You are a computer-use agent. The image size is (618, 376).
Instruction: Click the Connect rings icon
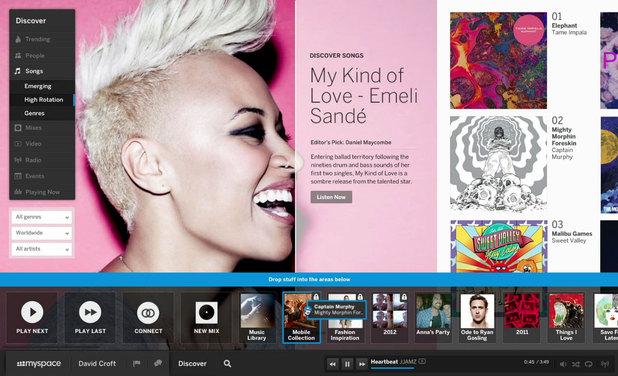point(148,313)
